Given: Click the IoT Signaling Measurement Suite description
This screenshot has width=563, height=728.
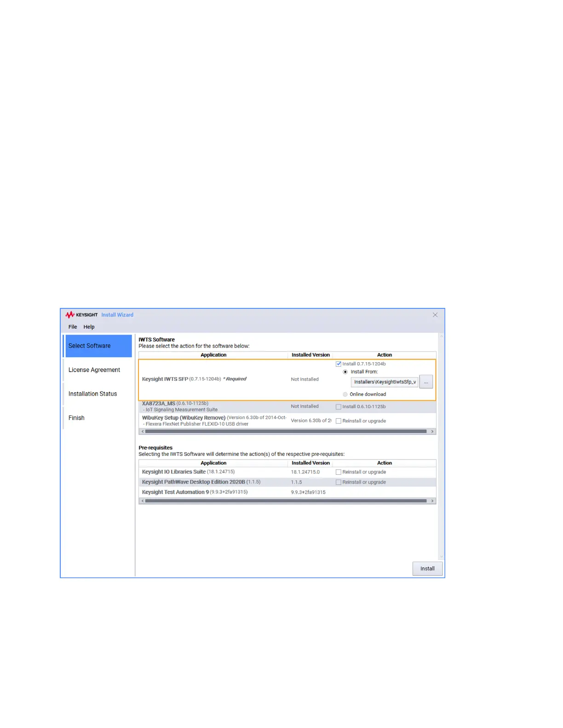Looking at the screenshot, I should (x=180, y=409).
